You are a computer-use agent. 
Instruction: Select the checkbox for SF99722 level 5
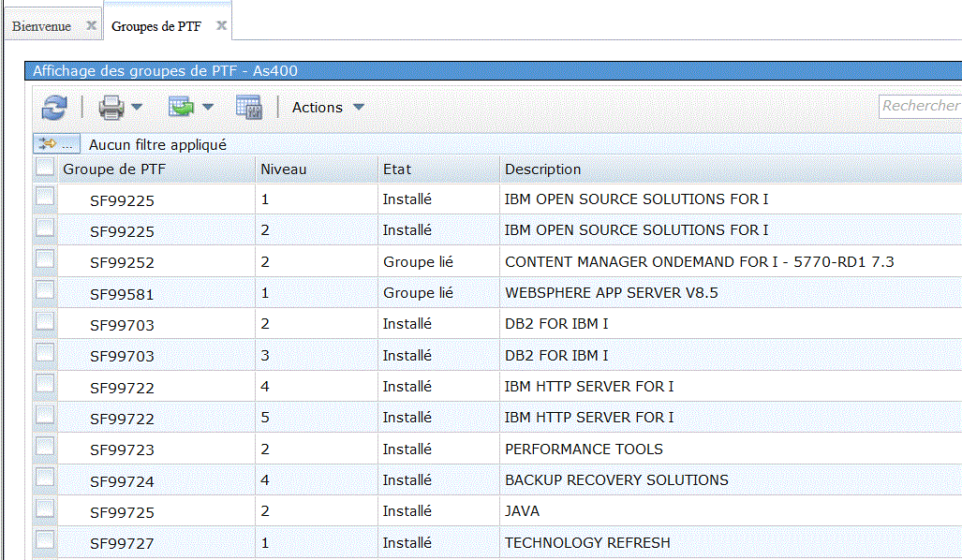coord(45,416)
